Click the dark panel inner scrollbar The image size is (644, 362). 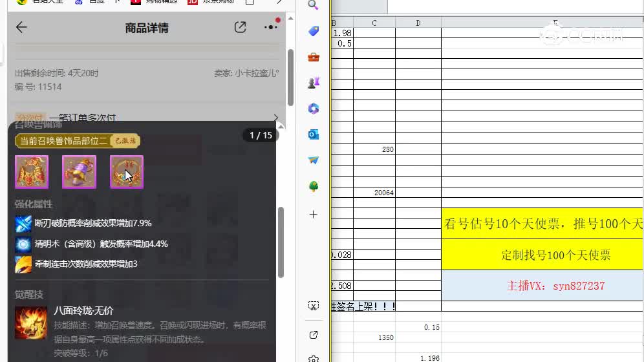tap(281, 242)
